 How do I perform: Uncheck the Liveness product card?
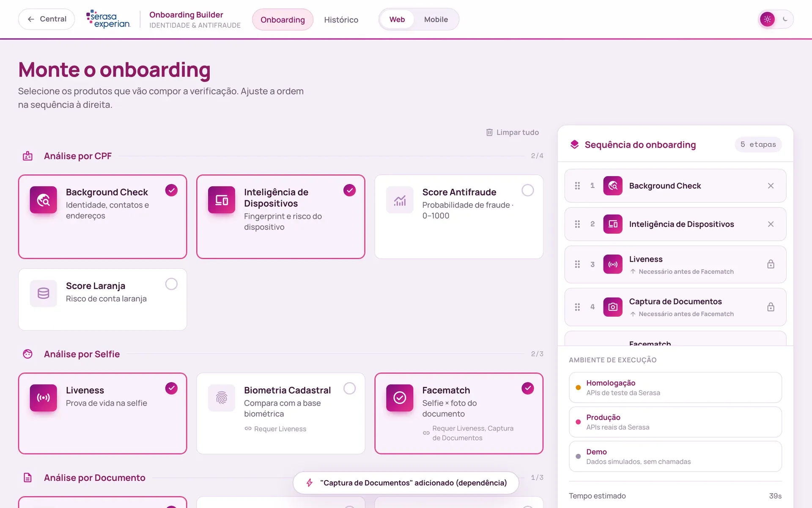pos(171,388)
